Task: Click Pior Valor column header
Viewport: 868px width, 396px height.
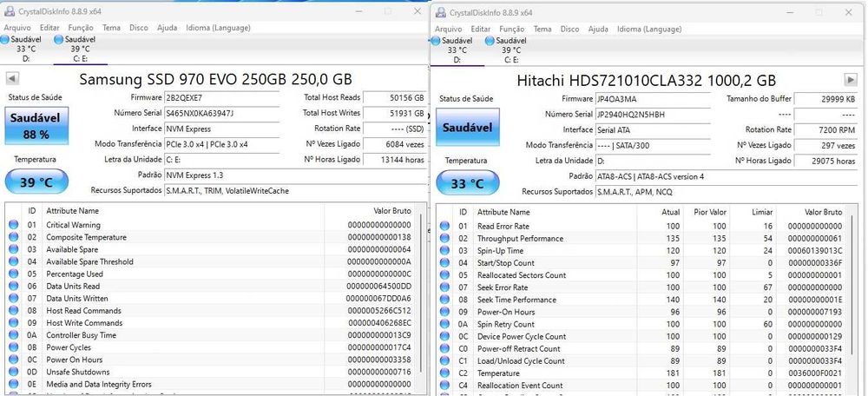Action: tap(705, 212)
